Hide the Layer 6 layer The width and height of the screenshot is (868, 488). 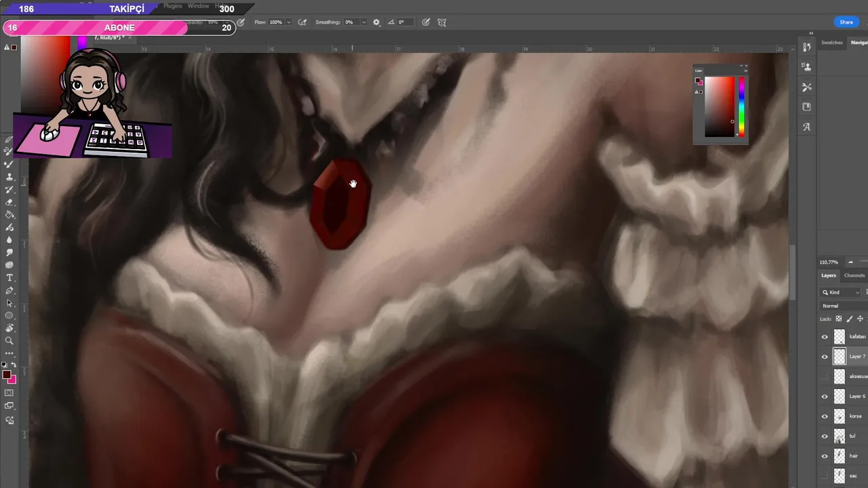pos(825,396)
